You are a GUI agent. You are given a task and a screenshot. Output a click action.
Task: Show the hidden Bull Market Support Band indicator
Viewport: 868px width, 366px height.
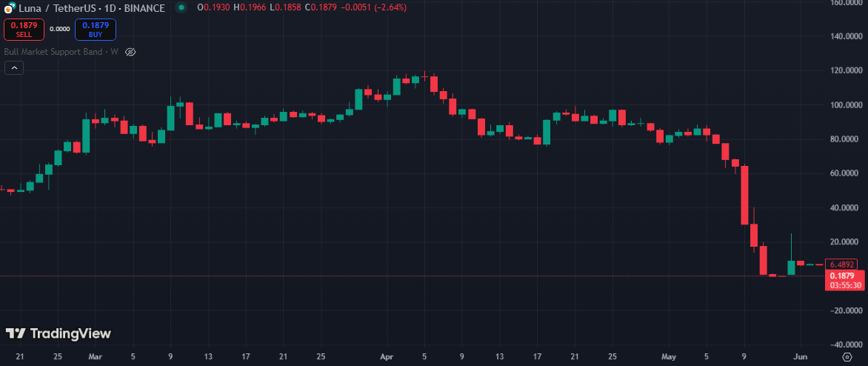point(130,52)
